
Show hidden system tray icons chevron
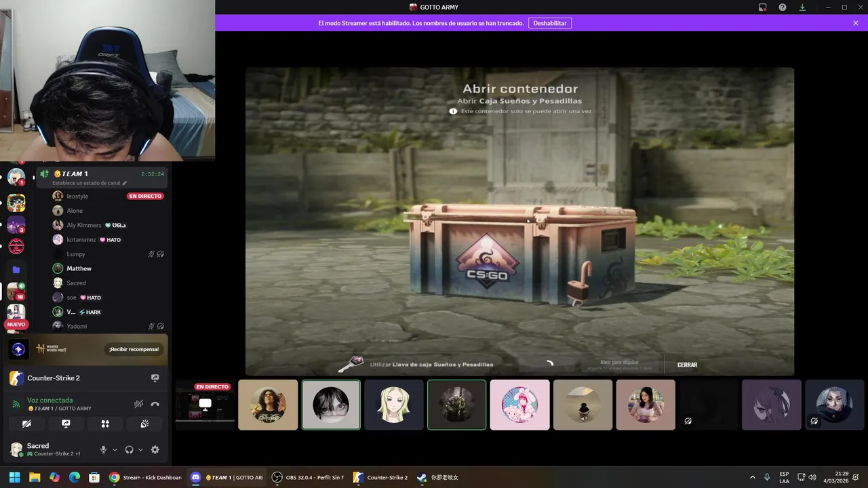[x=752, y=477]
